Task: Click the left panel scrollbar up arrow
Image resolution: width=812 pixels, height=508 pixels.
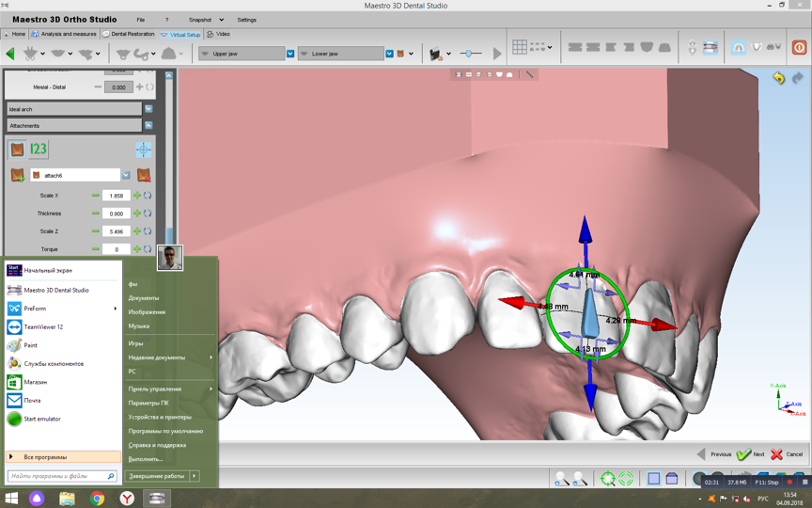Action: coord(169,75)
